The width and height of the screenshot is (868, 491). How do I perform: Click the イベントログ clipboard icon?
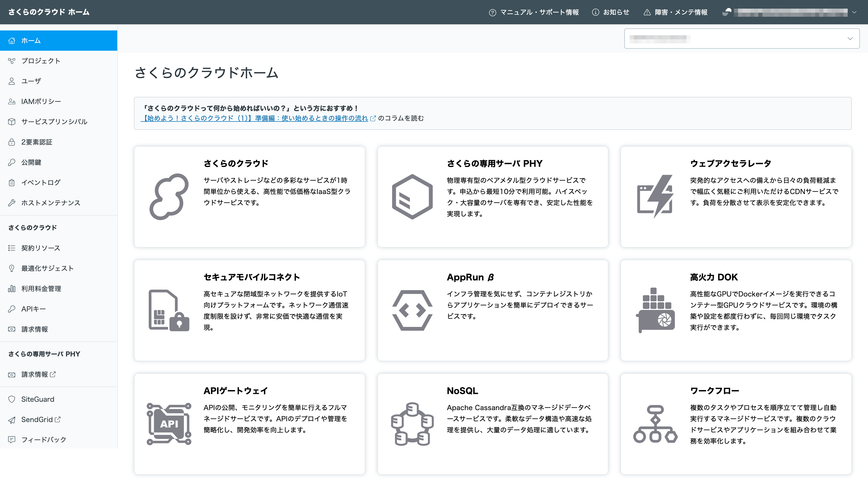click(12, 182)
